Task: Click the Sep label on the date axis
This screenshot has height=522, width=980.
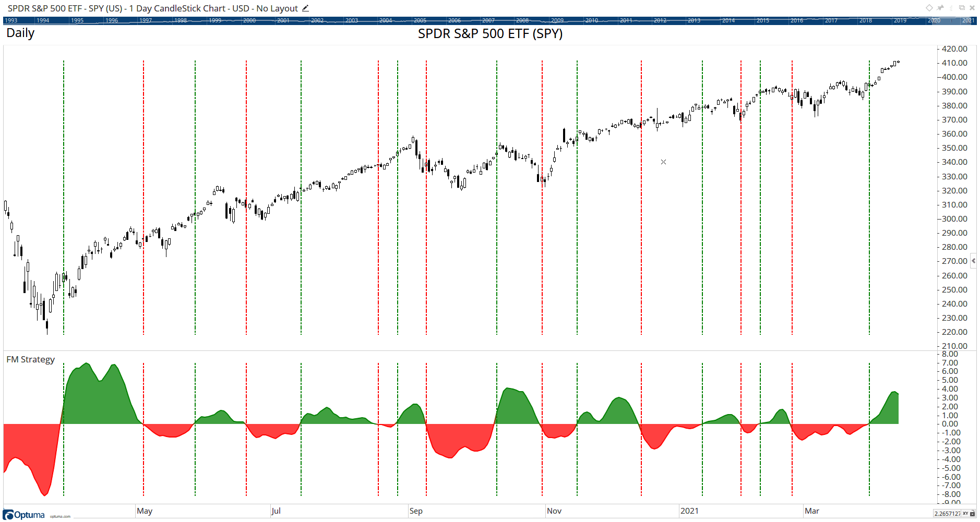Action: (416, 511)
